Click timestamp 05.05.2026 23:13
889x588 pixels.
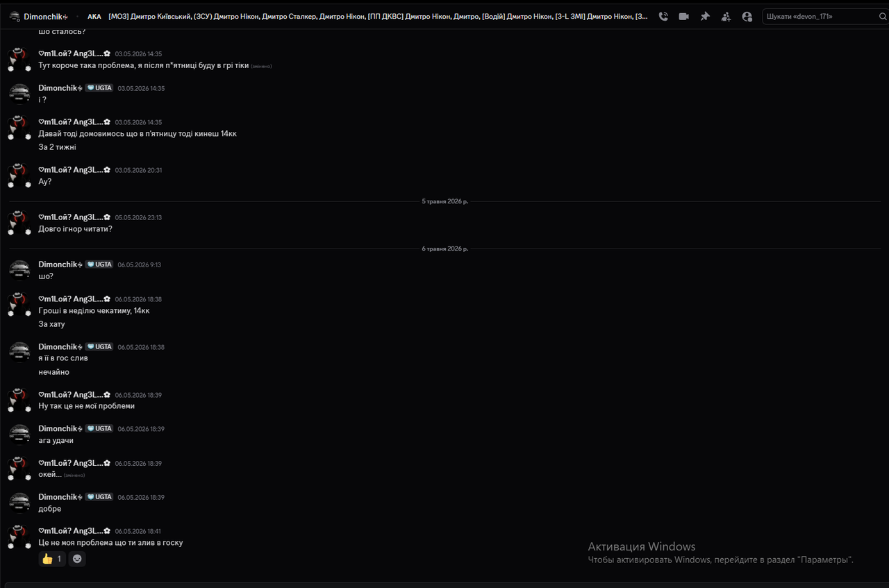pos(138,217)
